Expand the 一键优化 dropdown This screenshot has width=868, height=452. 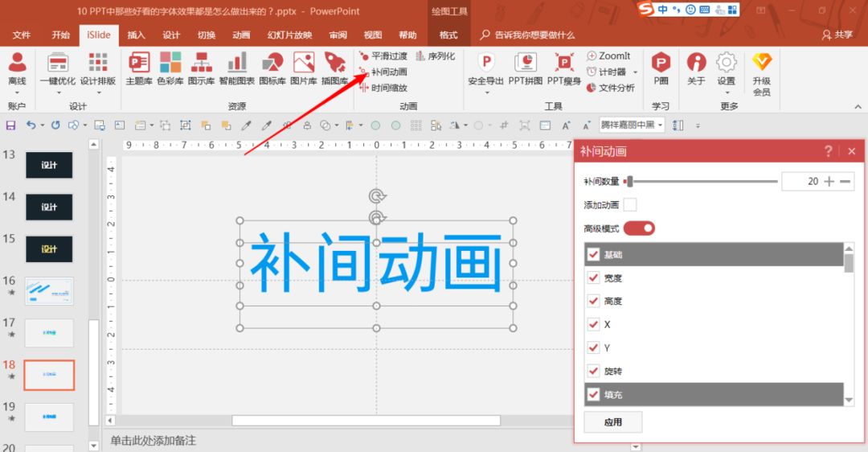point(58,92)
